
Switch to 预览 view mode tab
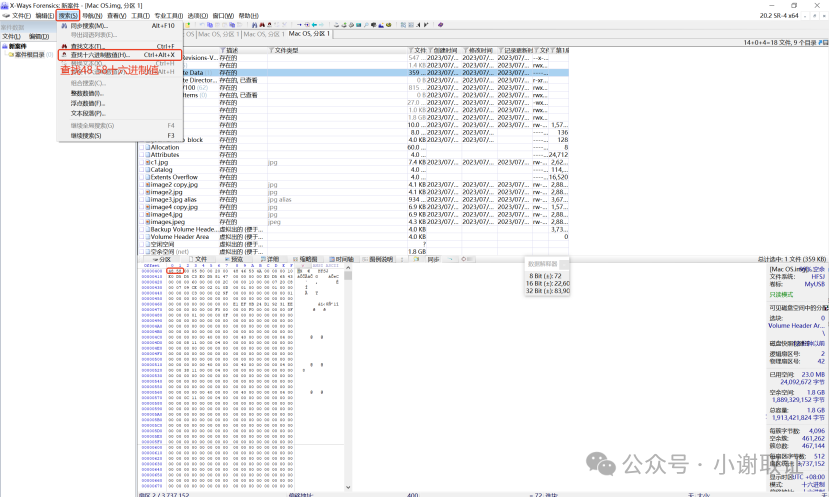click(x=234, y=259)
